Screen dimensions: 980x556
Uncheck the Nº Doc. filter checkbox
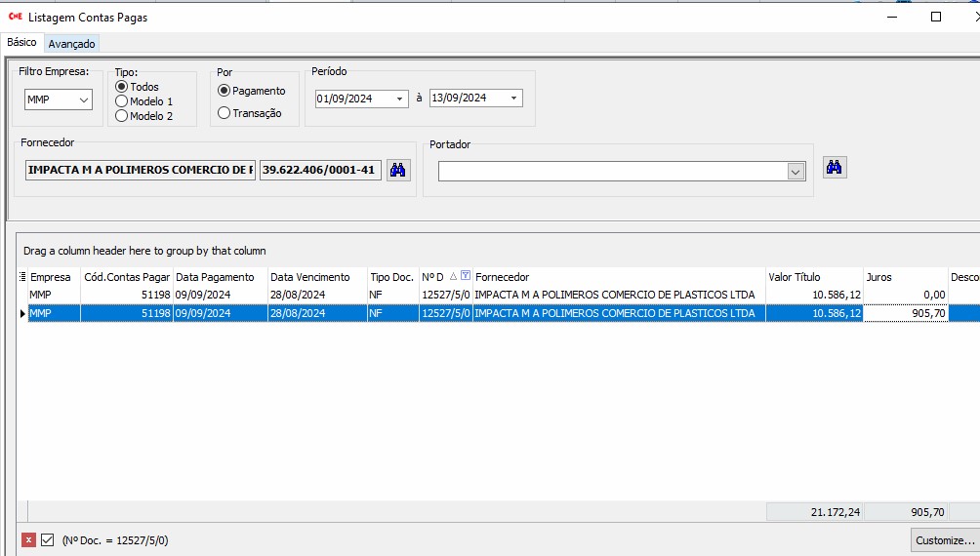coord(47,539)
